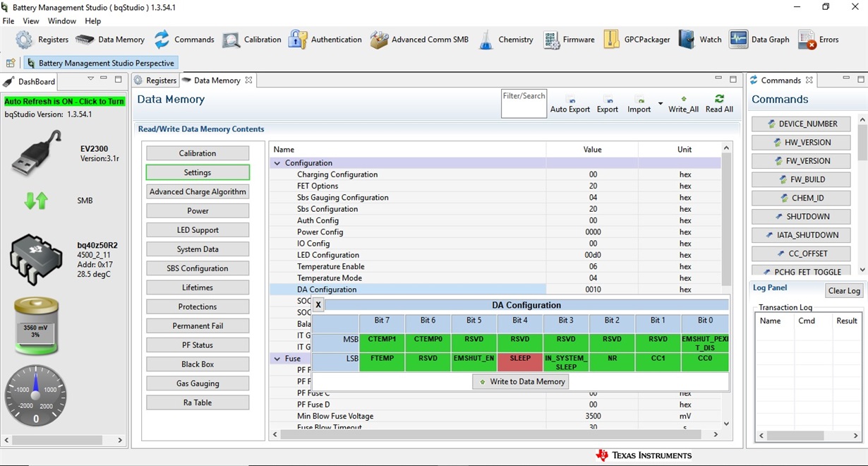The height and width of the screenshot is (466, 868).
Task: Toggle the FTEMP bit
Action: pos(382,362)
